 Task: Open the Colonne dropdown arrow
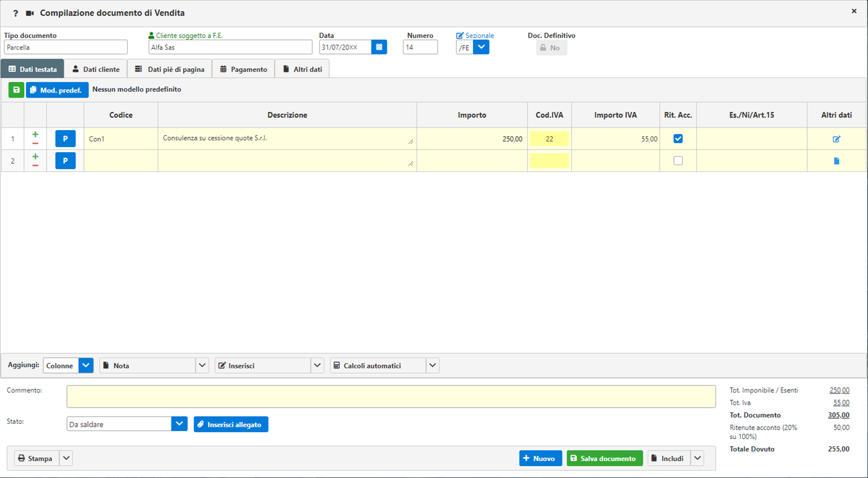pyautogui.click(x=86, y=366)
